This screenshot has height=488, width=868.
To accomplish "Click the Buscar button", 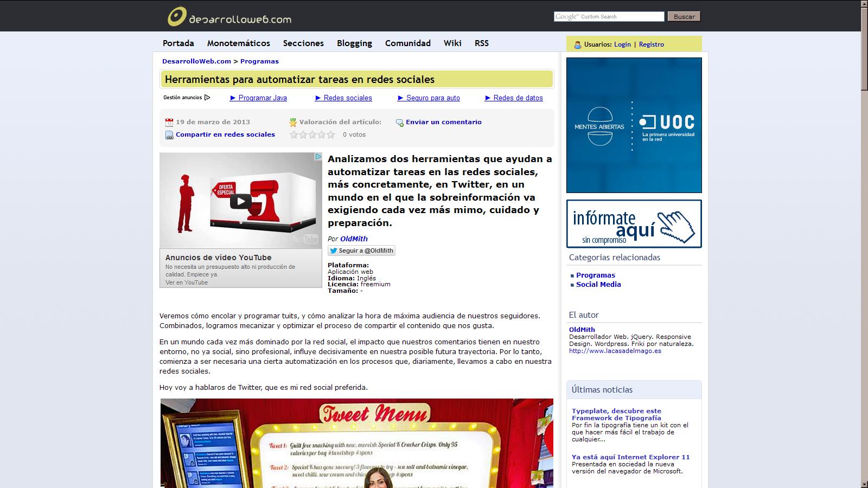I will (x=684, y=17).
